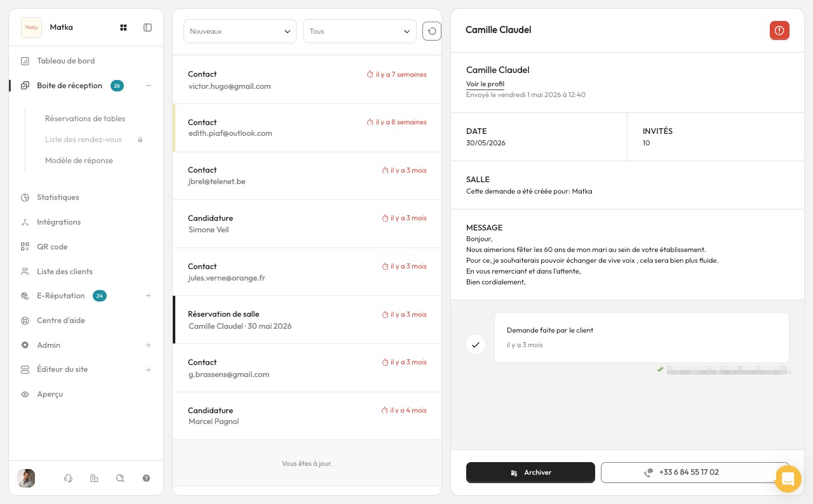Open Modèle de réponse

[x=79, y=161]
